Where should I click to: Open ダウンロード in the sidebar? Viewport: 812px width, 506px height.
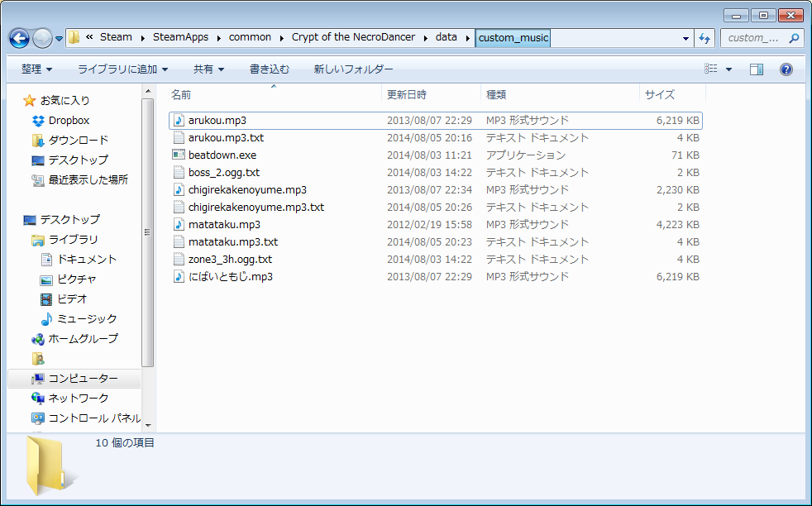(x=79, y=140)
